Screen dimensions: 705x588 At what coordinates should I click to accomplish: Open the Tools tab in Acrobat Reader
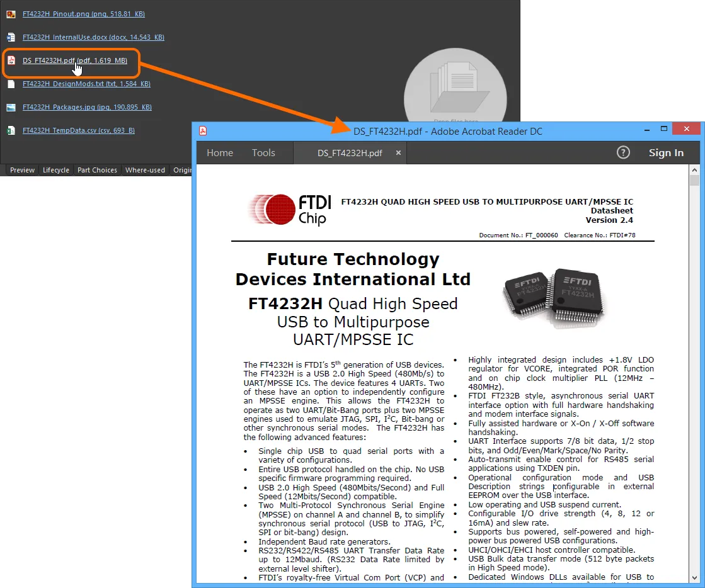263,152
